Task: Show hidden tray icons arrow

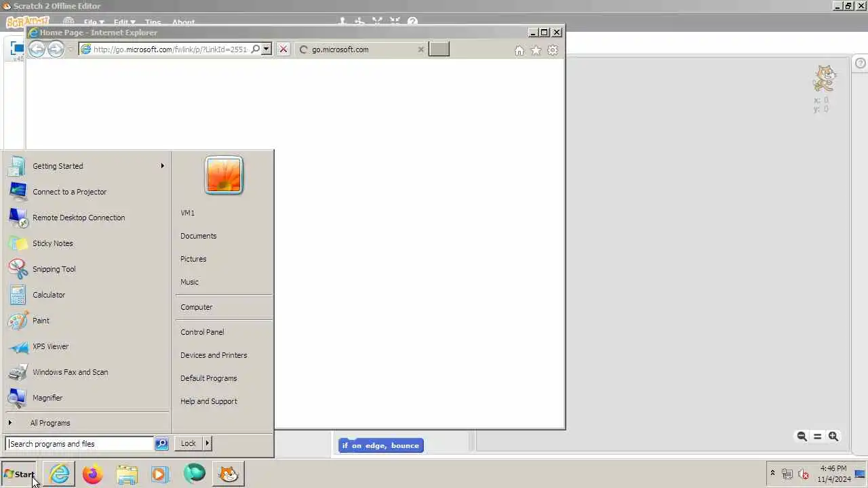Action: [x=772, y=473]
